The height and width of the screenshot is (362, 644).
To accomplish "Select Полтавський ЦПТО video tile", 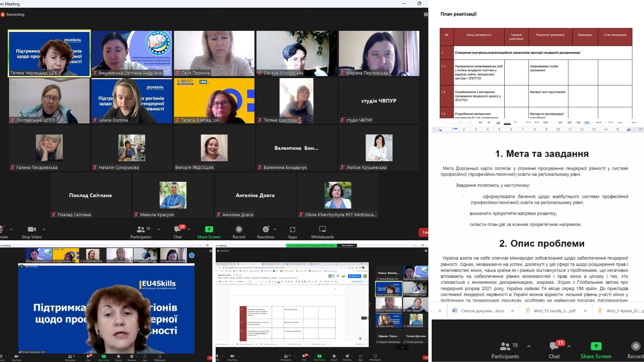I will (x=49, y=101).
